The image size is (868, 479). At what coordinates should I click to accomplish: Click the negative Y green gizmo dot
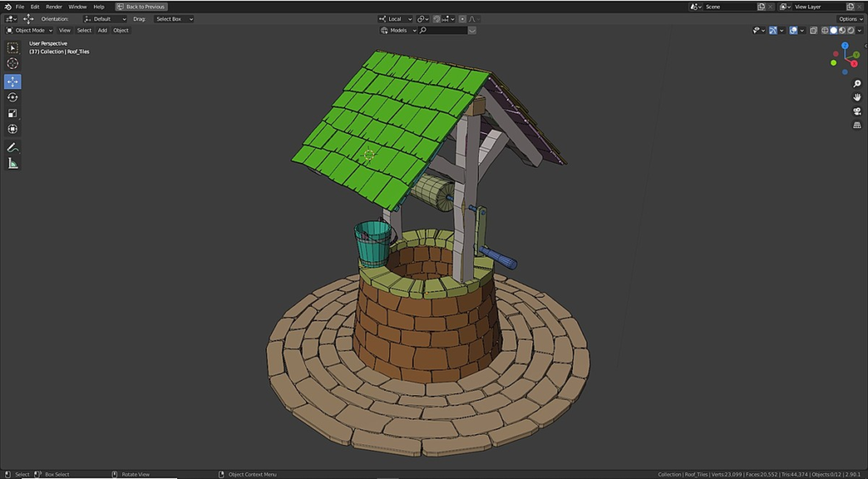click(833, 63)
